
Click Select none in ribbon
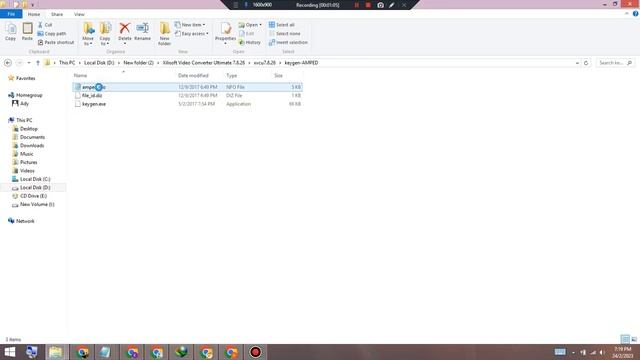[x=284, y=33]
